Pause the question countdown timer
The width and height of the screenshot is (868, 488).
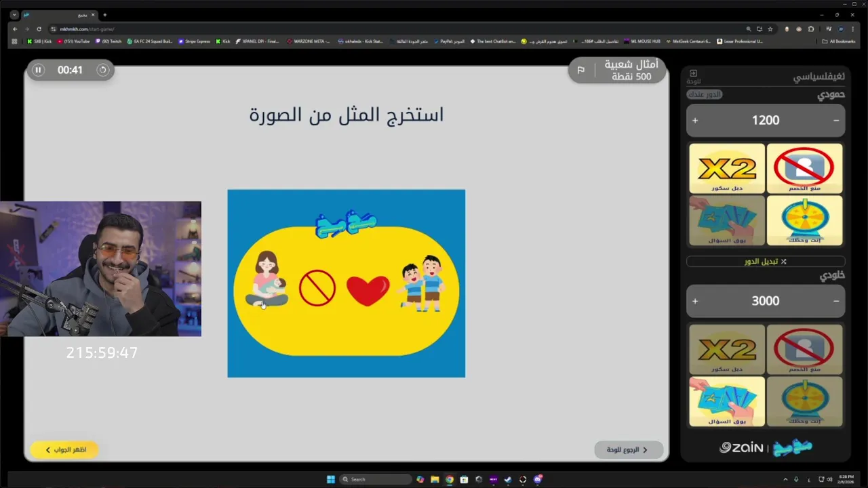39,70
